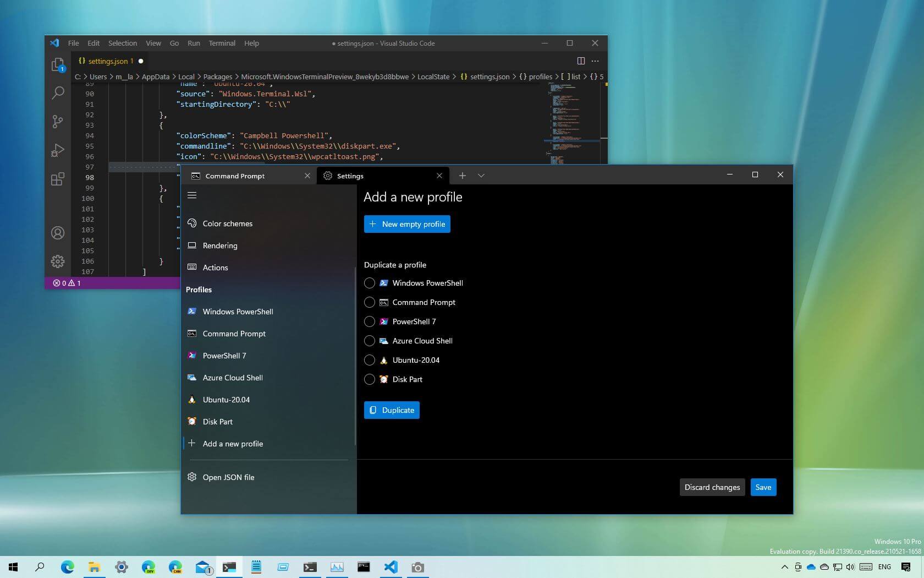The image size is (924, 578).
Task: Open the hamburger menu in Terminal settings
Action: (192, 195)
